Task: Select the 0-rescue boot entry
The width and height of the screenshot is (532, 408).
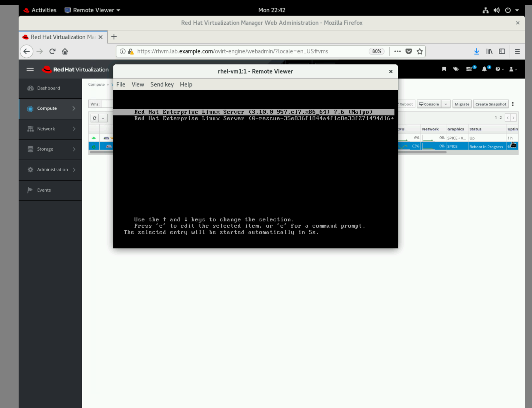Action: (264, 118)
